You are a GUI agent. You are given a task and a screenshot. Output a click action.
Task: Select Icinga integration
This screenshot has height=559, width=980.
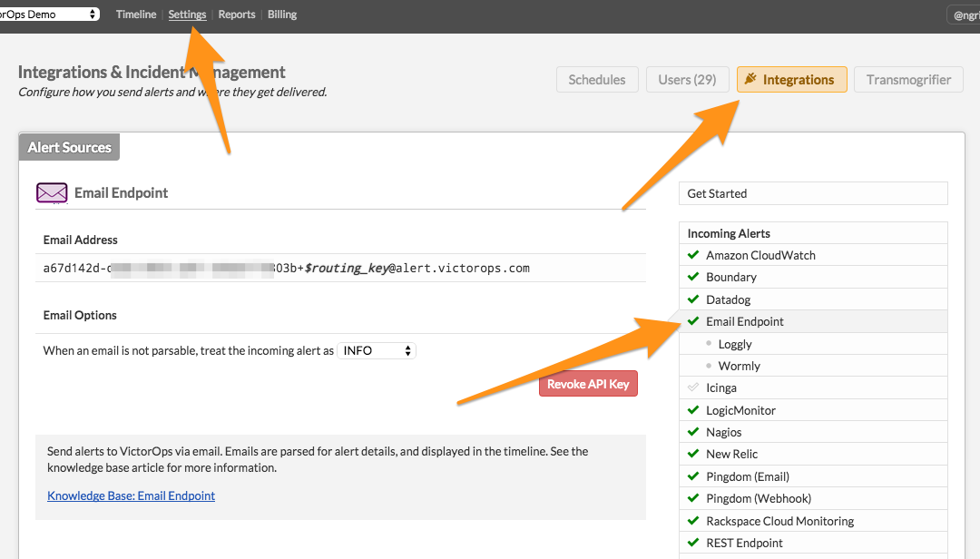tap(813, 387)
